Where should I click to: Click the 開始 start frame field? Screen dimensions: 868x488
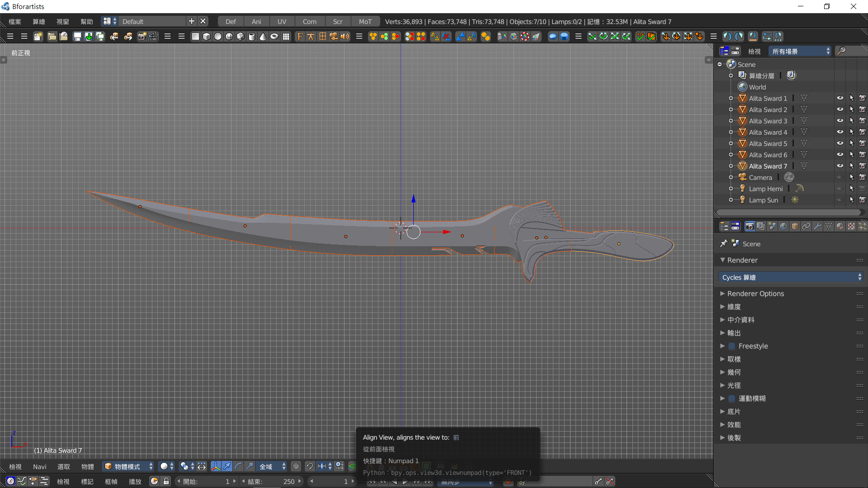[x=207, y=481]
